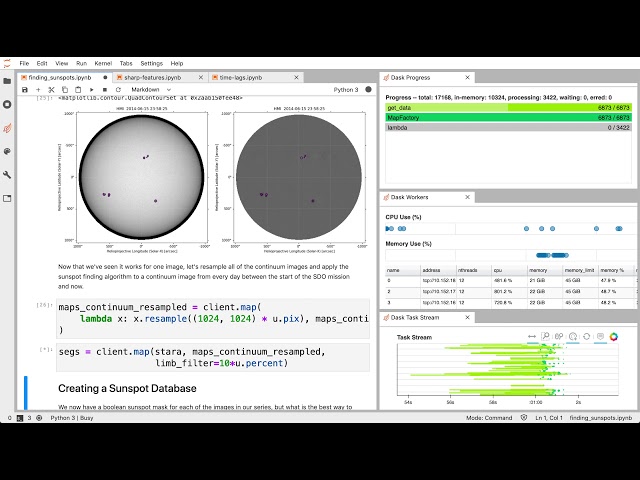Select Task Stream pan tool
640x480 pixels.
[x=532, y=336]
